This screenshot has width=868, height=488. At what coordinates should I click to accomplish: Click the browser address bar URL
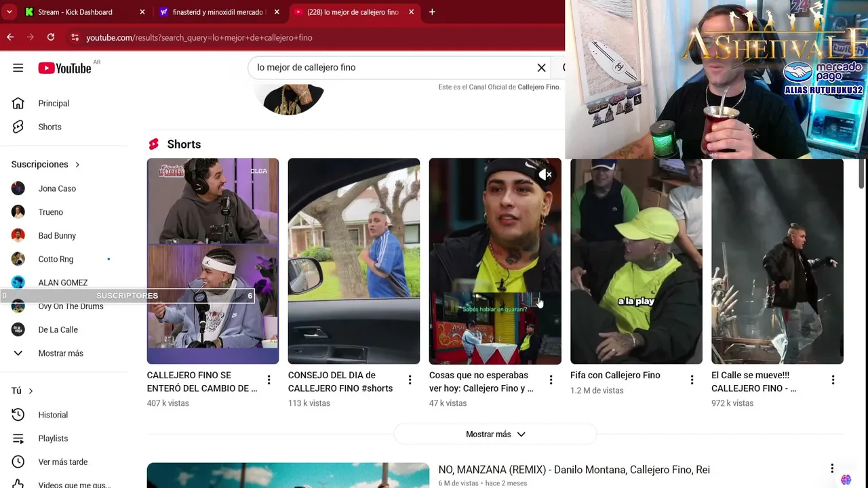click(199, 37)
